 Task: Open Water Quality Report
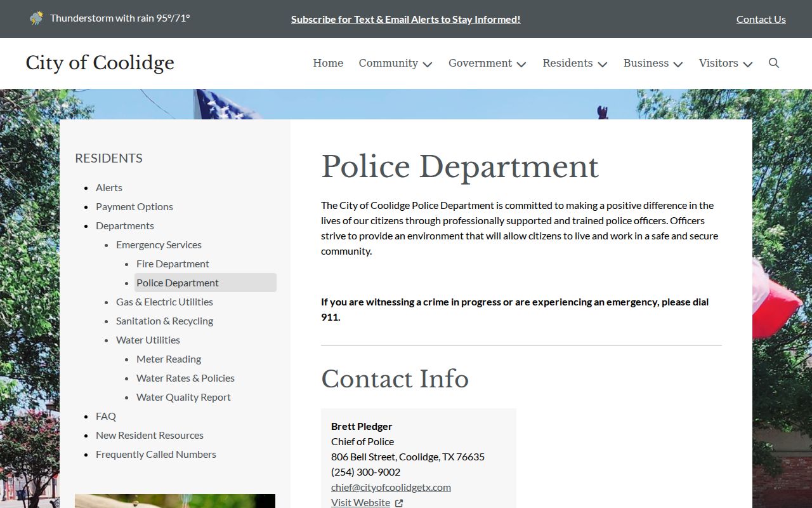(183, 397)
